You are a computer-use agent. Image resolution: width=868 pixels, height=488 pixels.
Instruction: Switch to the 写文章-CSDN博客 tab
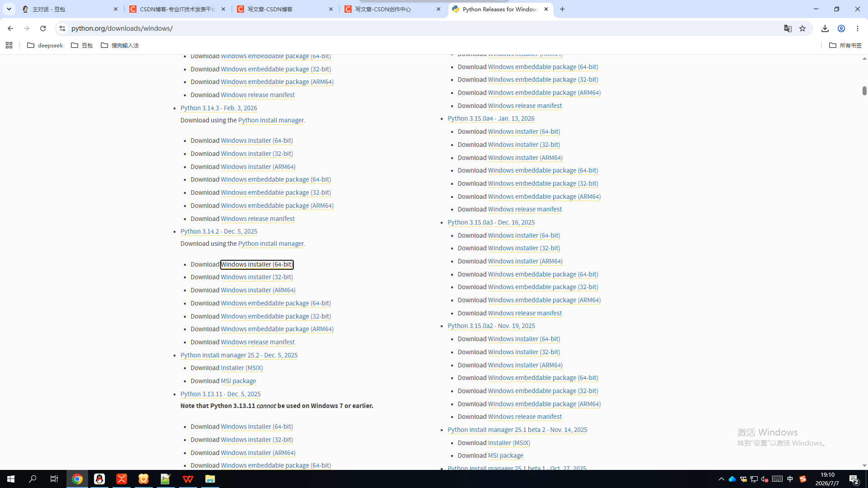[x=285, y=9]
